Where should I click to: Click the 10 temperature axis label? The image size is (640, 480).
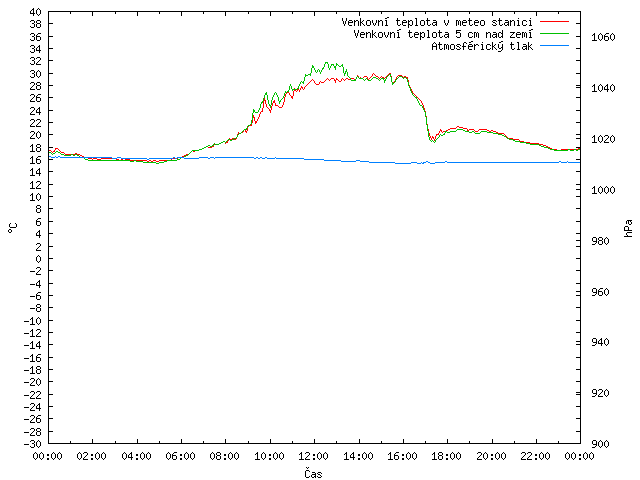pyautogui.click(x=36, y=197)
